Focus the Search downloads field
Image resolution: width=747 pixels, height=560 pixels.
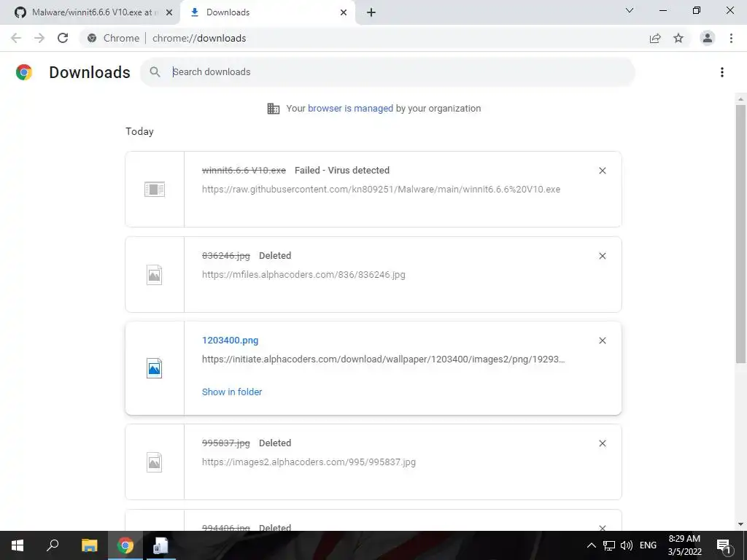tap(387, 72)
